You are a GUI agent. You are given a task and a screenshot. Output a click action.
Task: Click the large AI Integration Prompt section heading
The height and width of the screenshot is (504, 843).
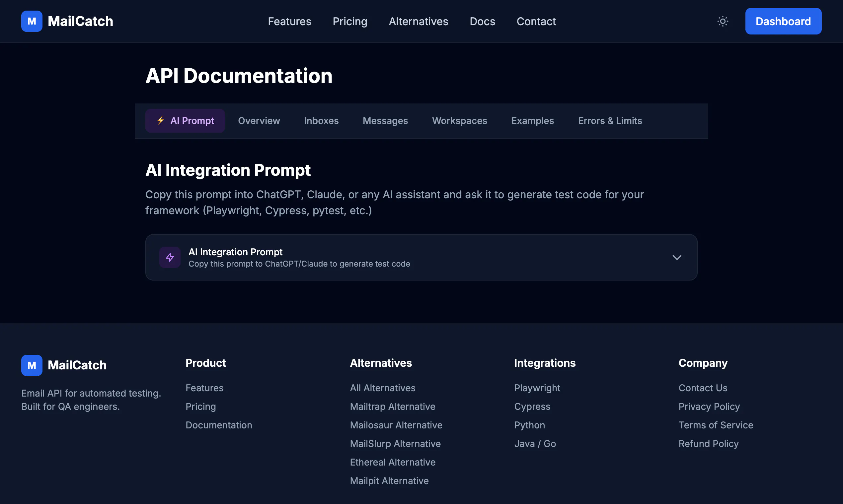click(228, 170)
